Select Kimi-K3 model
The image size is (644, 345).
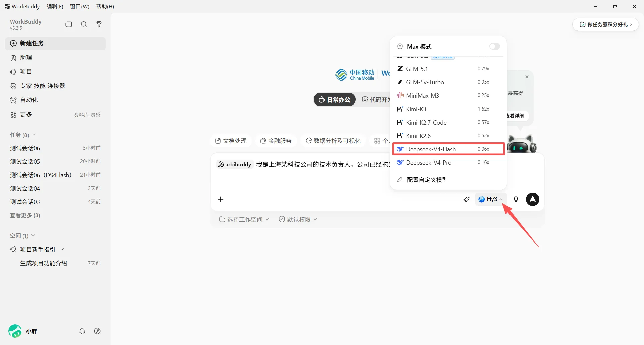(x=448, y=109)
